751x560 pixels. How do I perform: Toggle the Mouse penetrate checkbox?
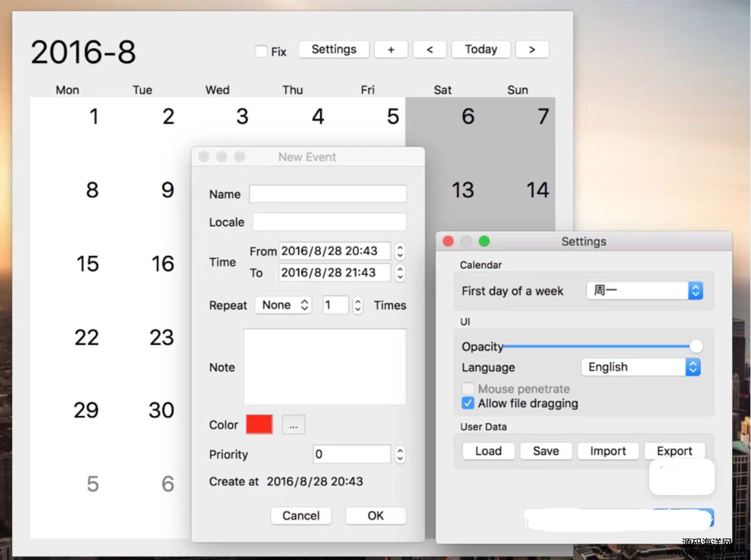click(x=468, y=389)
